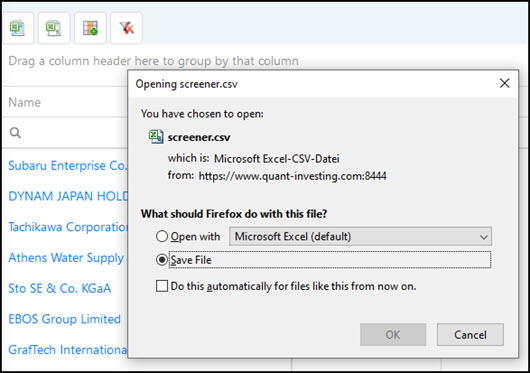The width and height of the screenshot is (530, 373).
Task: Clear filters with the red X funnel icon
Action: pos(126,28)
